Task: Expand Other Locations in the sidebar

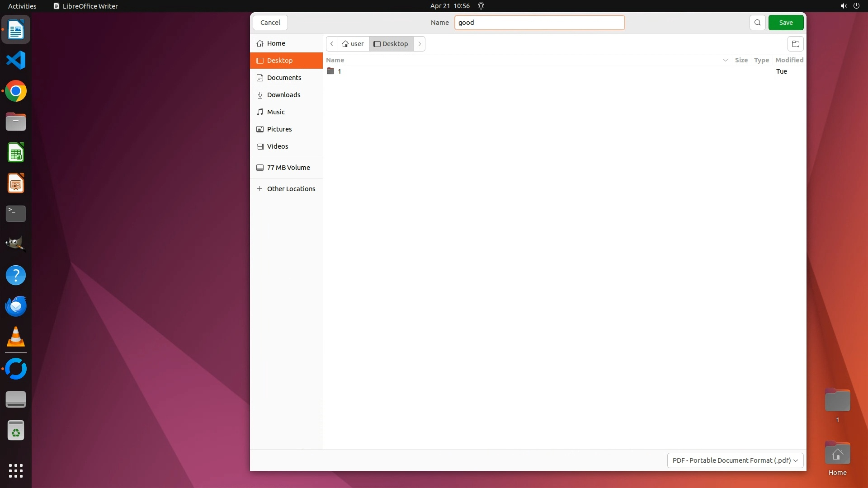Action: pyautogui.click(x=291, y=189)
